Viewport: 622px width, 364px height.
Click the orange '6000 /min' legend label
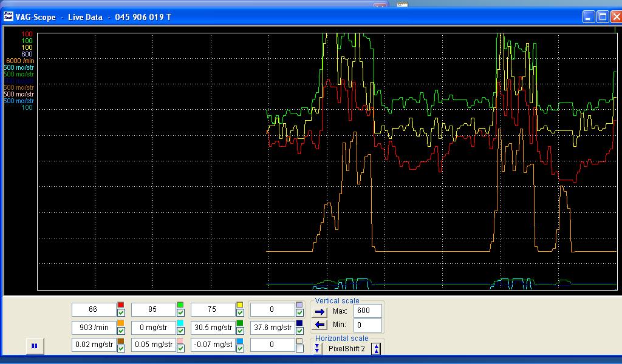(20, 61)
